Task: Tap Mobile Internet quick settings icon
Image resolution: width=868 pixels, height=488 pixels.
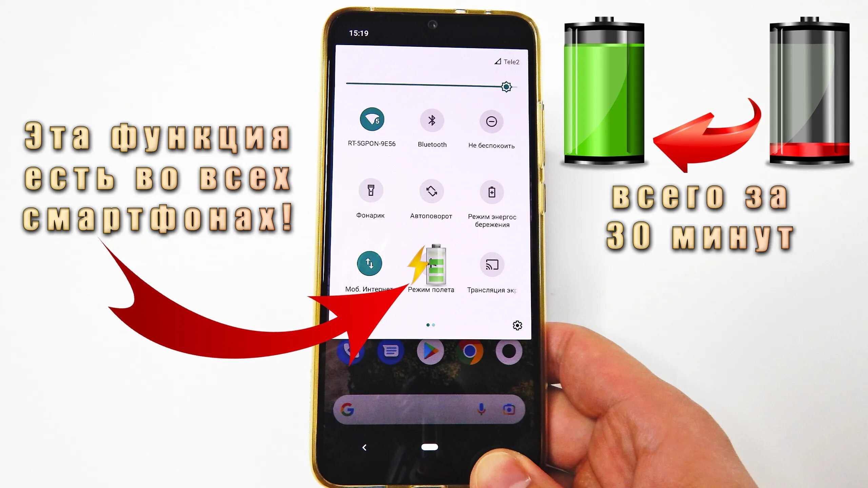Action: [x=369, y=265]
